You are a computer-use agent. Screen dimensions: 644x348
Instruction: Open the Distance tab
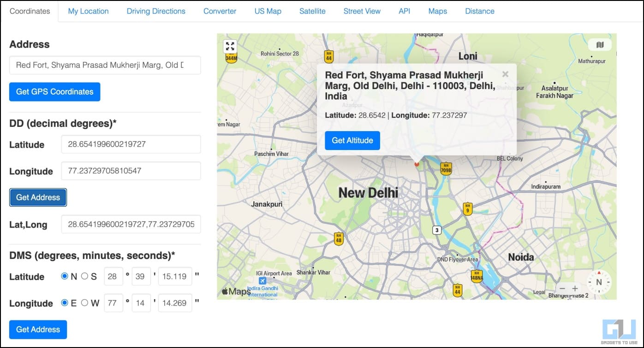click(x=480, y=11)
